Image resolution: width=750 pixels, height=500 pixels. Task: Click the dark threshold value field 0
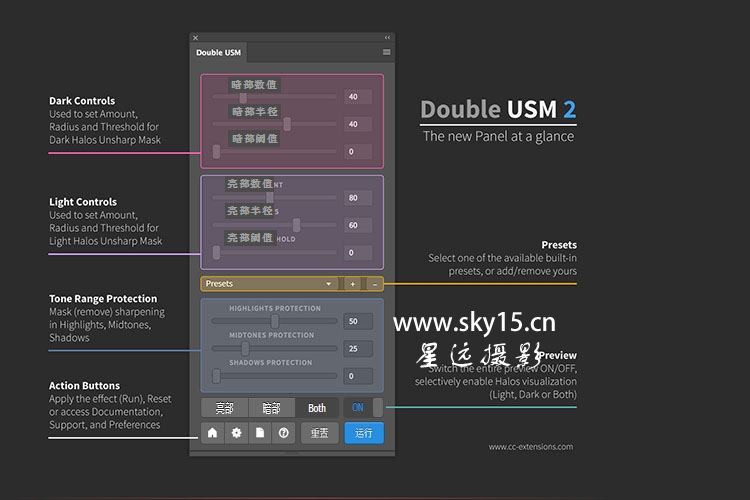click(358, 152)
